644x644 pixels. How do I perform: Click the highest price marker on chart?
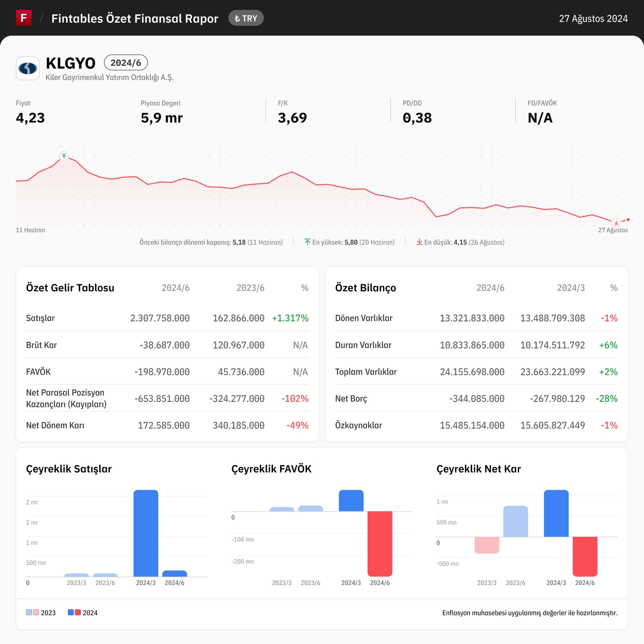[64, 156]
